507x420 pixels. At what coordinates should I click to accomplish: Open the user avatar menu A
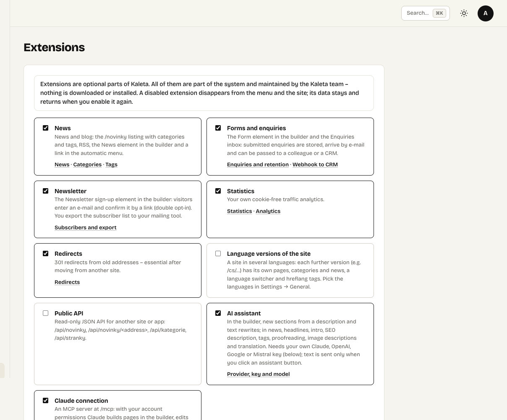(486, 13)
